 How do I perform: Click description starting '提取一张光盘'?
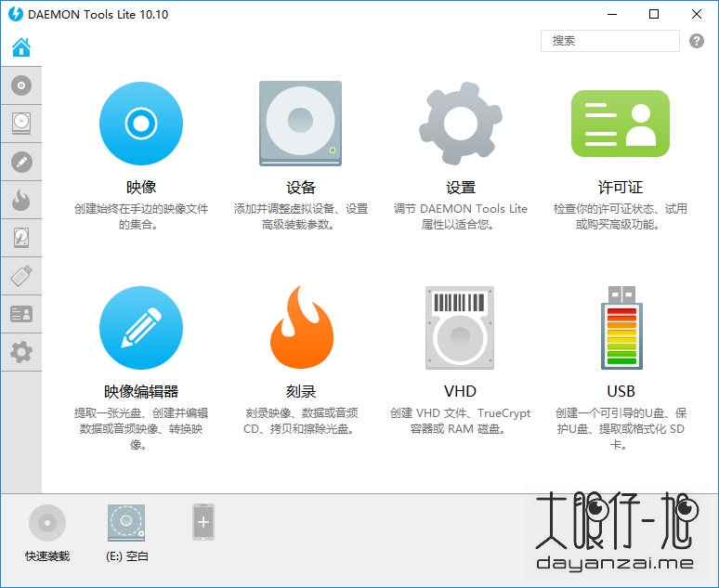[x=141, y=428]
